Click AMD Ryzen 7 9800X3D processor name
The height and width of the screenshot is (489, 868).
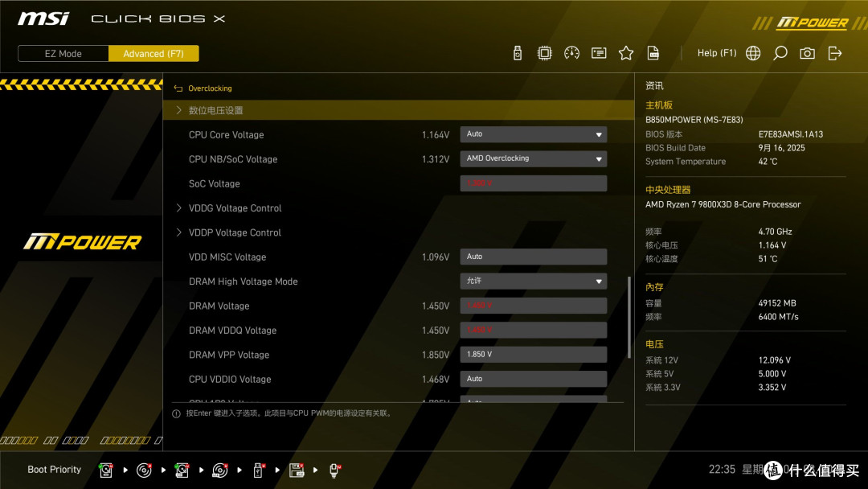pos(723,204)
